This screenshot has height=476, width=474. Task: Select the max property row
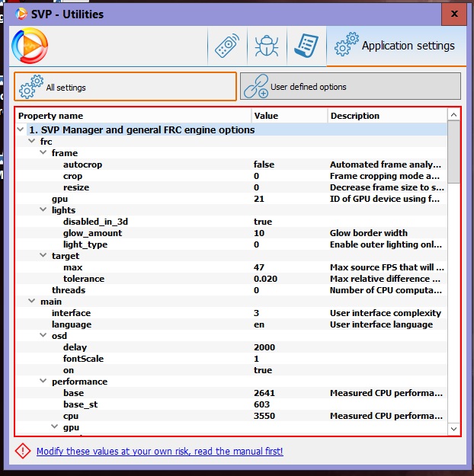click(x=231, y=267)
